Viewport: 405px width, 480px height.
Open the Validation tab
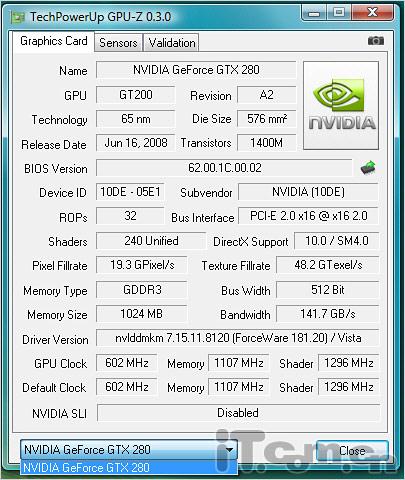pyautogui.click(x=172, y=42)
